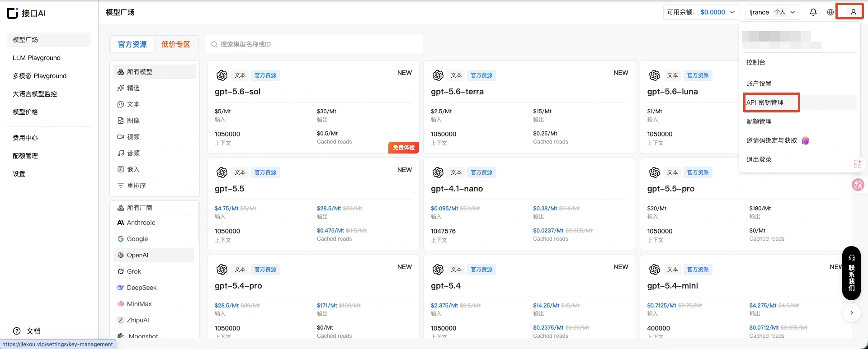Open the gpt-5.5-pro model card title
The width and height of the screenshot is (868, 349).
[x=671, y=189]
